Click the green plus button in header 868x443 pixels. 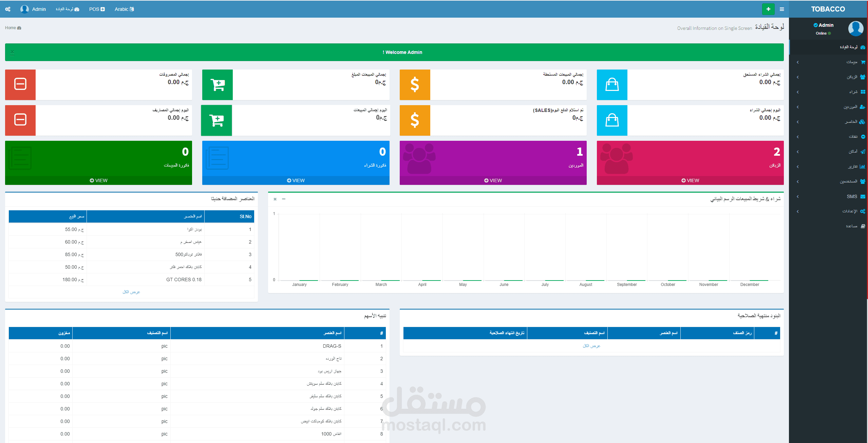click(x=768, y=9)
